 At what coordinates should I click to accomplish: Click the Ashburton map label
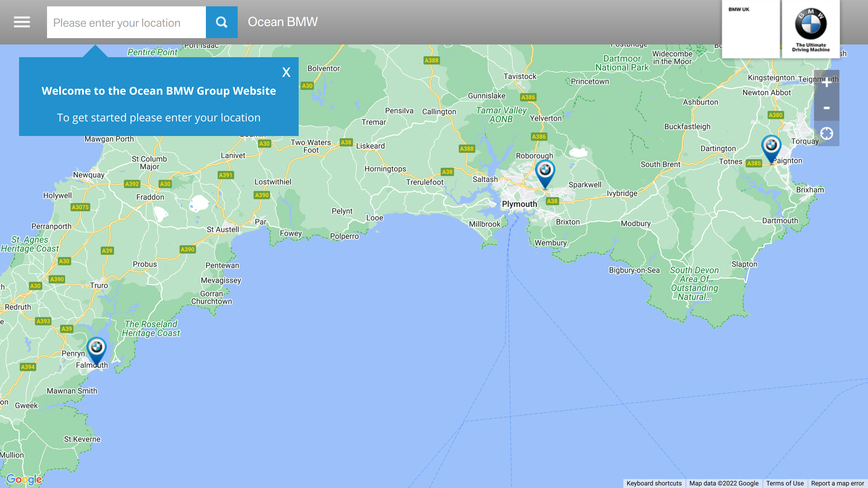701,102
